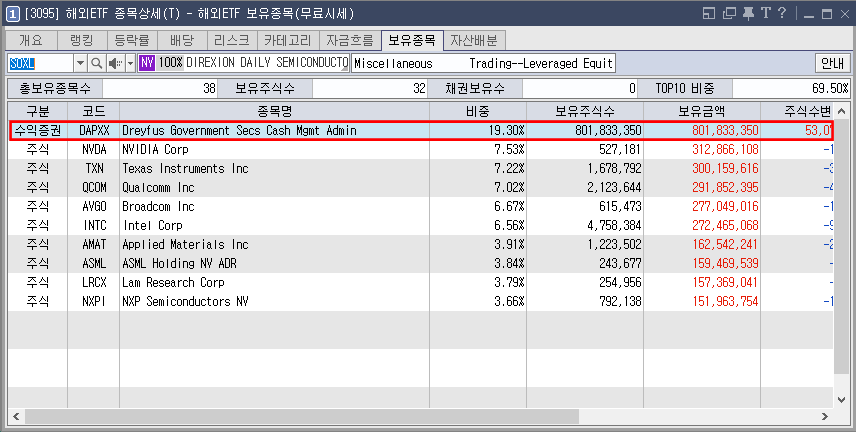Sort by the 구분 column header
856x432 pixels.
click(38, 111)
